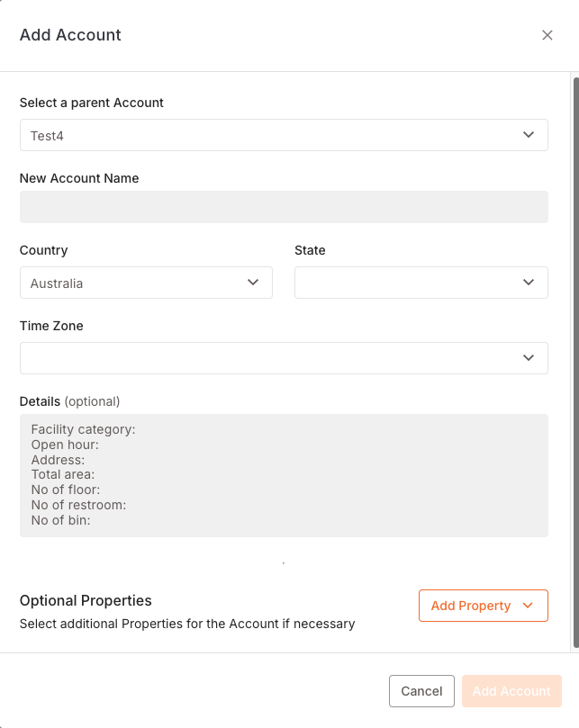Click the 'New Account Name' label
This screenshot has width=579, height=728.
click(79, 178)
